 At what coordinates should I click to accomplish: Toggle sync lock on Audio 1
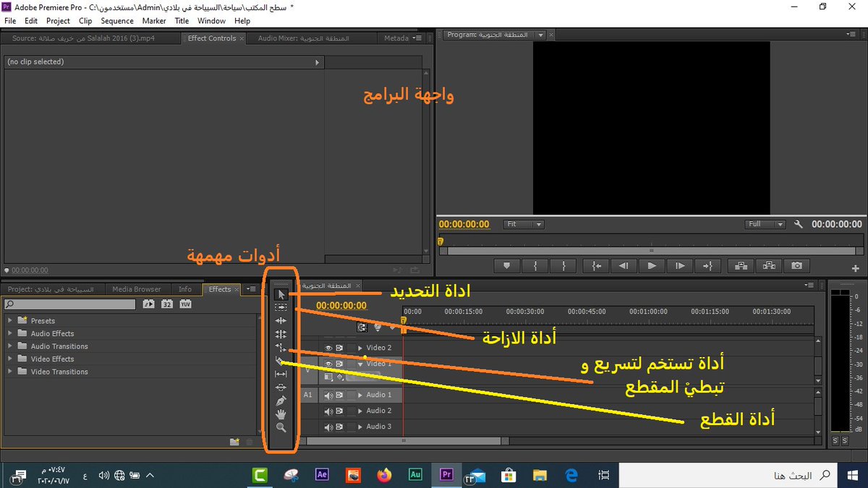pyautogui.click(x=339, y=395)
